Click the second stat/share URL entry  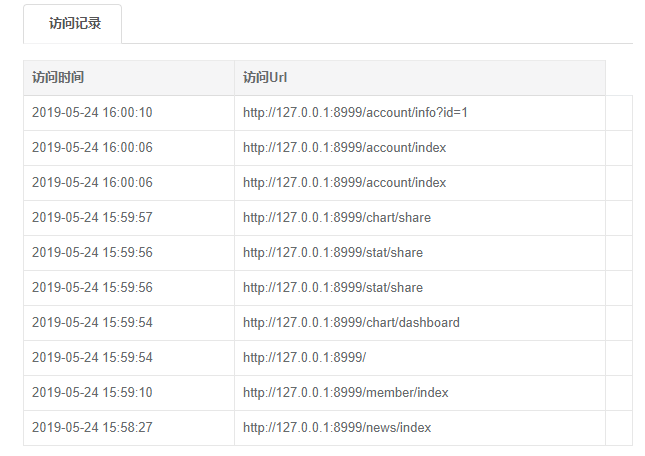point(333,288)
